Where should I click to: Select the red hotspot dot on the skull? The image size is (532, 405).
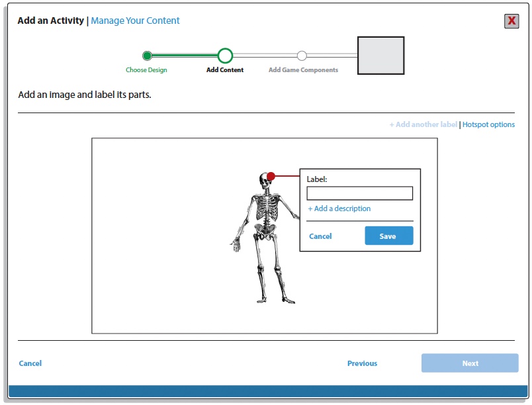(x=271, y=176)
